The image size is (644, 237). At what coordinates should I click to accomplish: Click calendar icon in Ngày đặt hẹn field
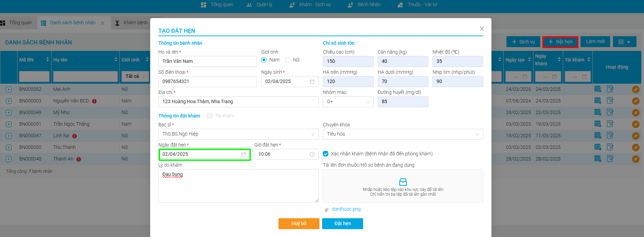[244, 154]
